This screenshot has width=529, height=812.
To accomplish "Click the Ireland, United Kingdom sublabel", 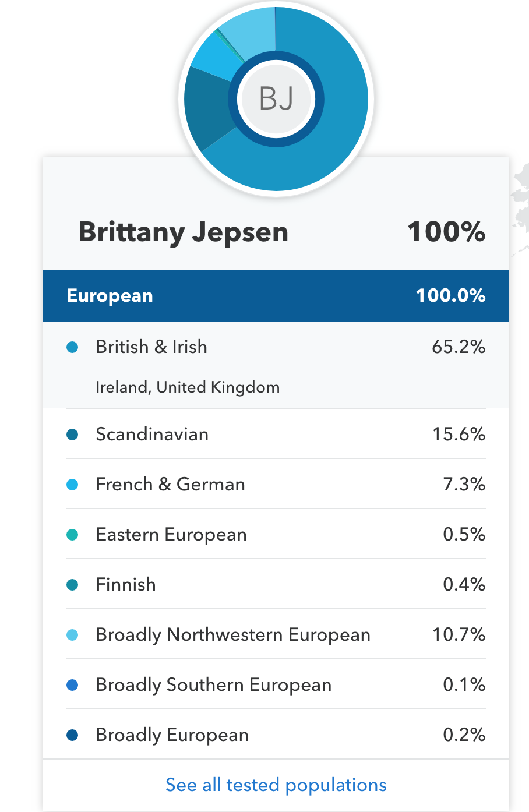I will (188, 387).
